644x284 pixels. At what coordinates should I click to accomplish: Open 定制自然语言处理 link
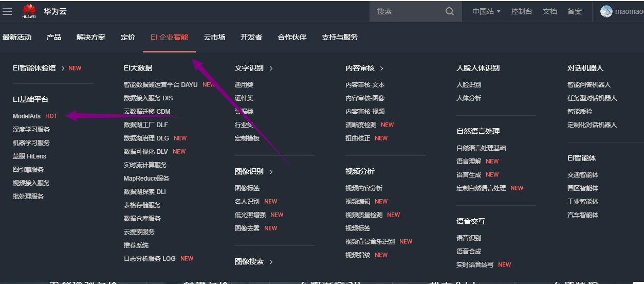(482, 188)
